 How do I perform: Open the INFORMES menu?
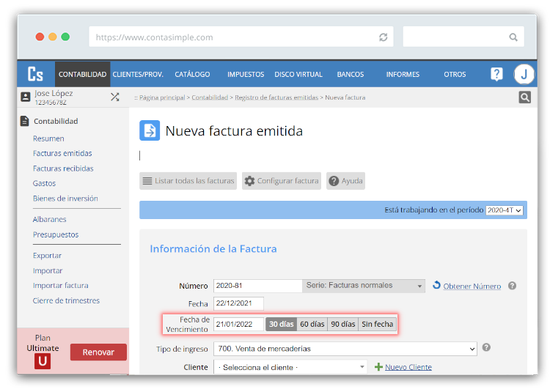coord(403,74)
